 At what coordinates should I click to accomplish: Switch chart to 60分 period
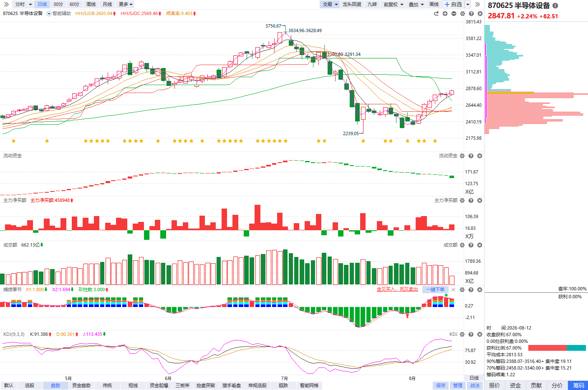(74, 4)
